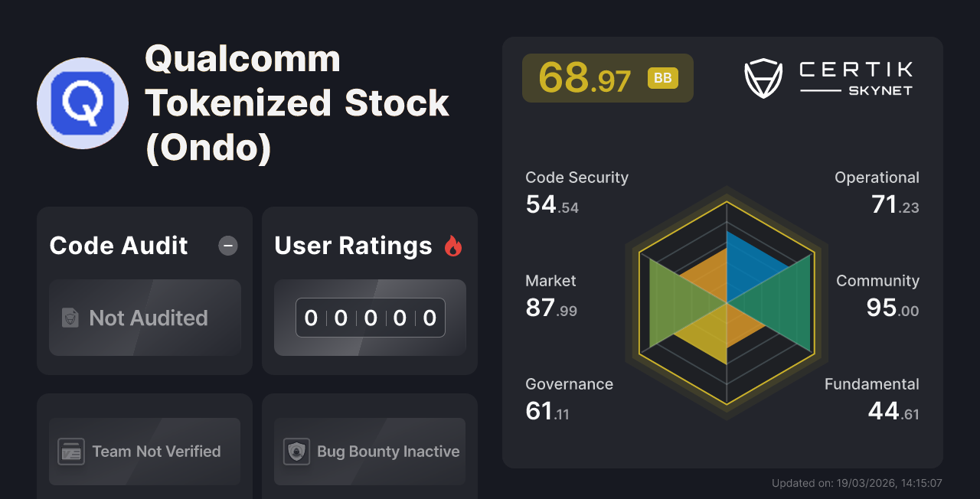Click the Team Not Verified document icon
Image resolution: width=980 pixels, height=499 pixels.
(x=72, y=452)
